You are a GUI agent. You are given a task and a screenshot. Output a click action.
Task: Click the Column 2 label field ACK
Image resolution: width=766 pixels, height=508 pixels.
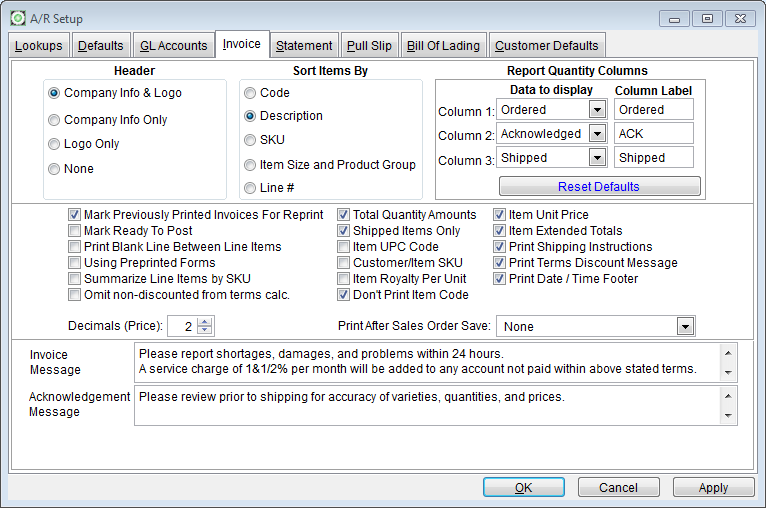tap(654, 134)
